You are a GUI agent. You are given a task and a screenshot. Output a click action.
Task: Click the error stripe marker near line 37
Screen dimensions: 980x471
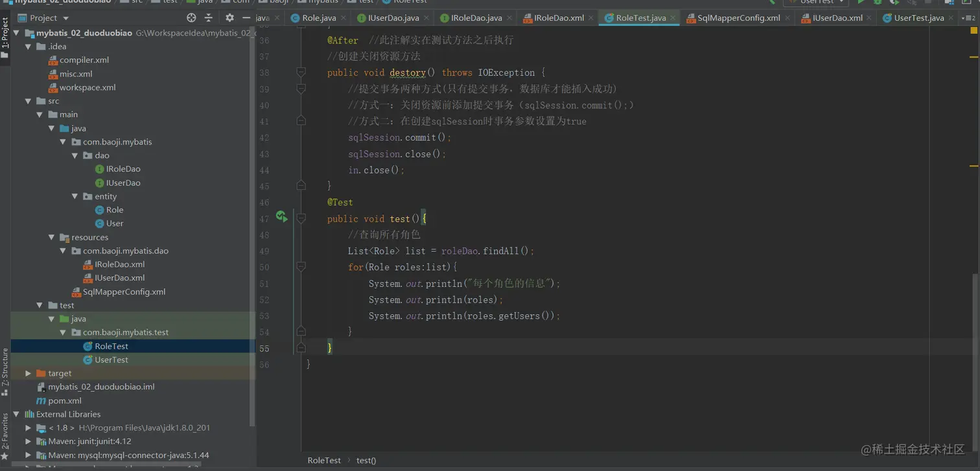[x=974, y=58]
